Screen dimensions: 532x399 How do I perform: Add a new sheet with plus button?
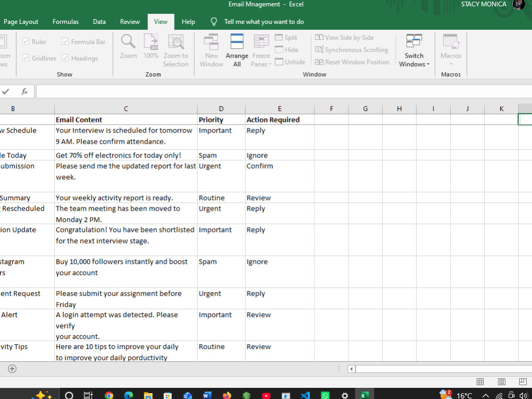[x=12, y=369]
